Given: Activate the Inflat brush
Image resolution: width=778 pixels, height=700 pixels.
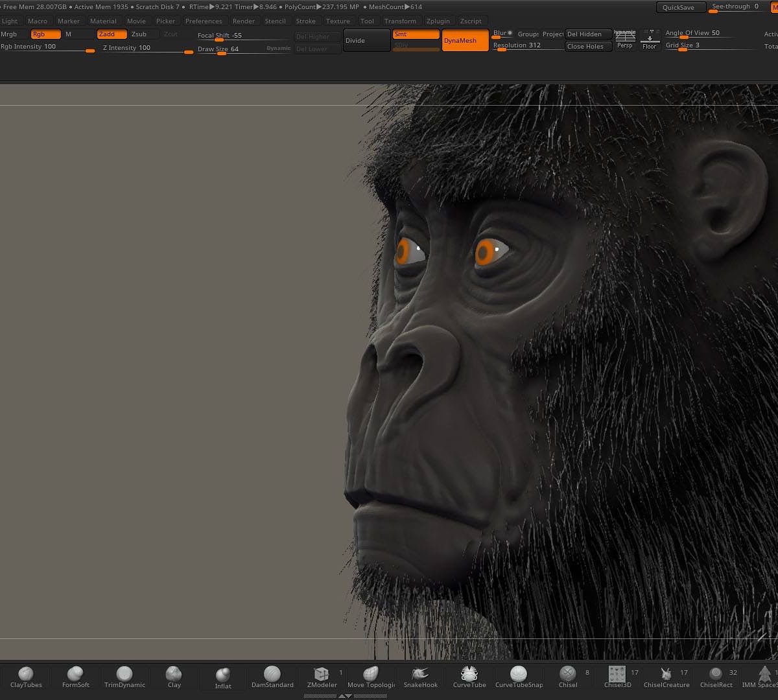Looking at the screenshot, I should (x=223, y=677).
